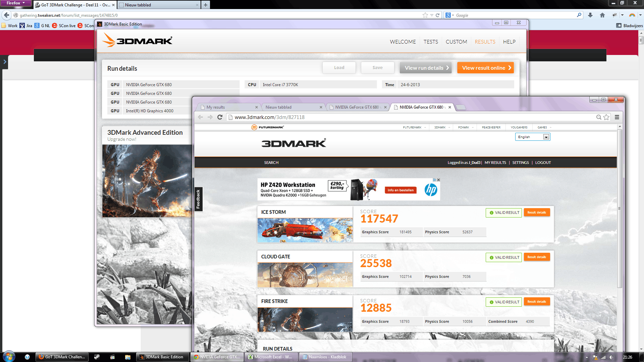
Task: Click Chrome reload page icon
Action: coord(220,117)
